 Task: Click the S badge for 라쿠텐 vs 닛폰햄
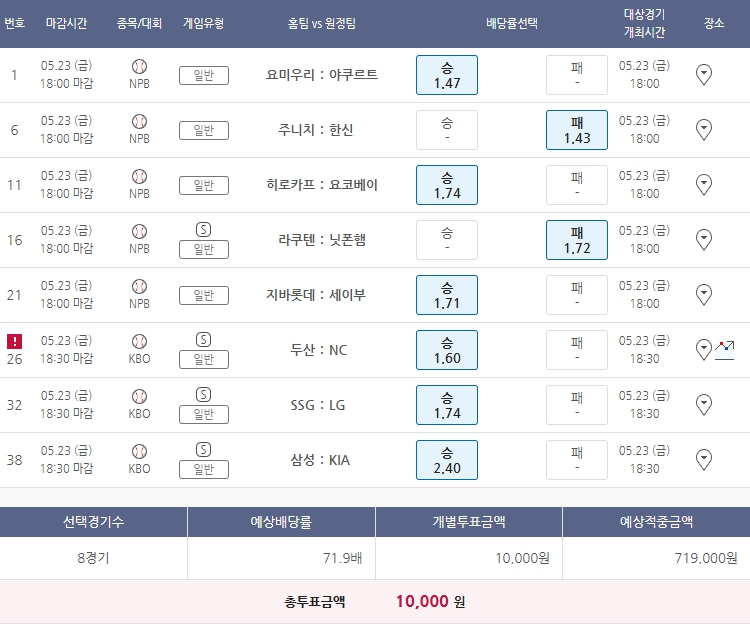[204, 229]
